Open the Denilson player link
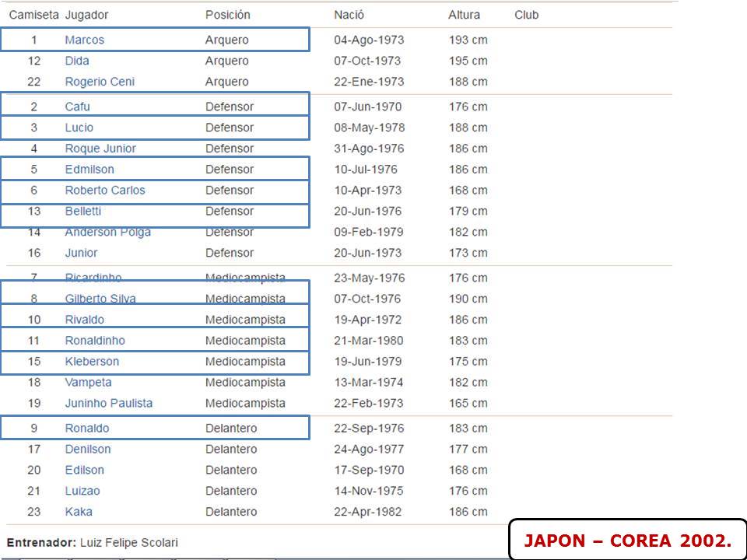The image size is (747, 560). pos(88,449)
